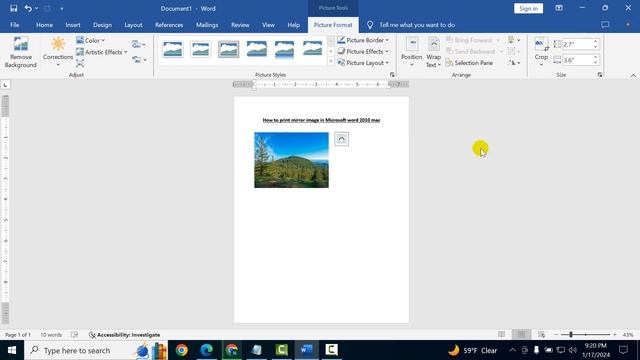The height and width of the screenshot is (360, 640).
Task: Open the Picture Effects dropdown
Action: (x=363, y=51)
